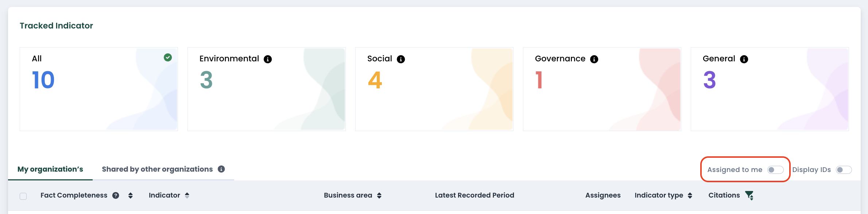This screenshot has width=868, height=214.
Task: Sort the Indicator column
Action: [x=187, y=195]
